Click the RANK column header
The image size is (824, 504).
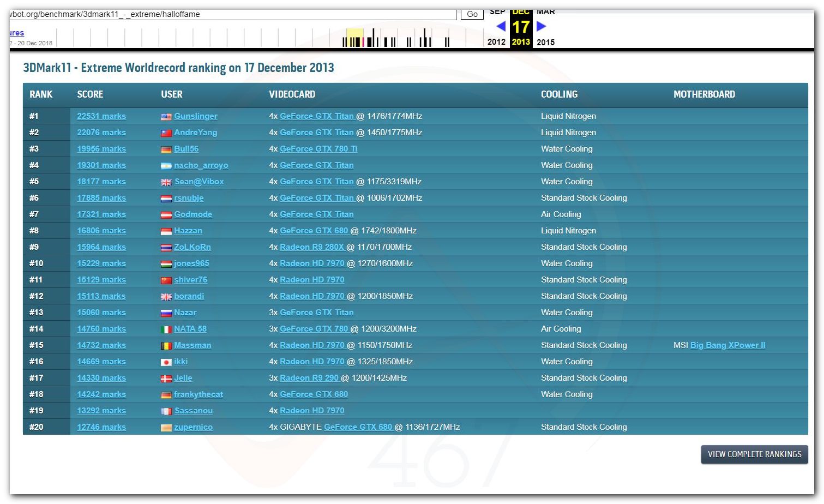(41, 94)
